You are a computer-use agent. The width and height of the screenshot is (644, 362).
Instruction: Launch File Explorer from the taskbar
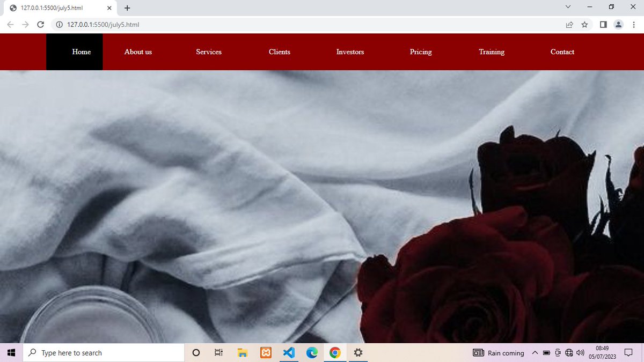(243, 352)
